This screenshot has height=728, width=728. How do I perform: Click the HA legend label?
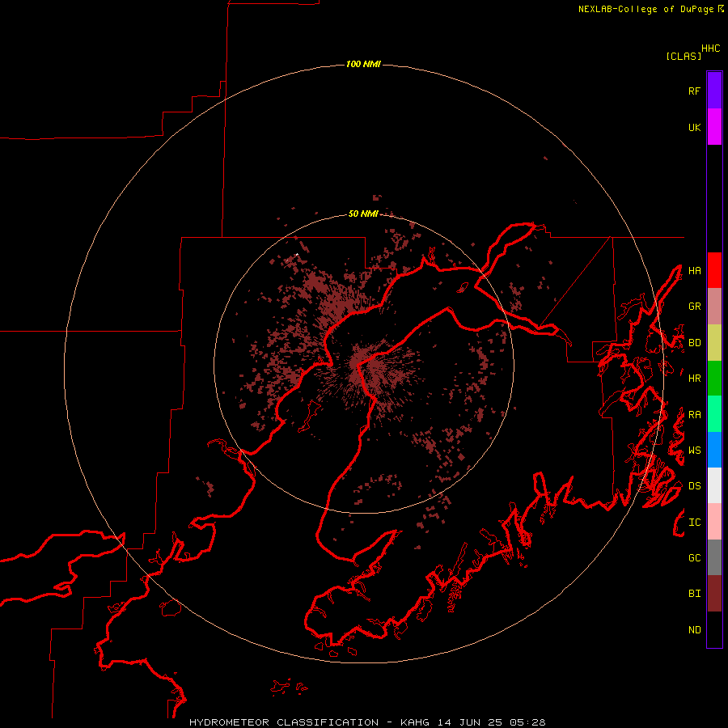[x=694, y=270]
